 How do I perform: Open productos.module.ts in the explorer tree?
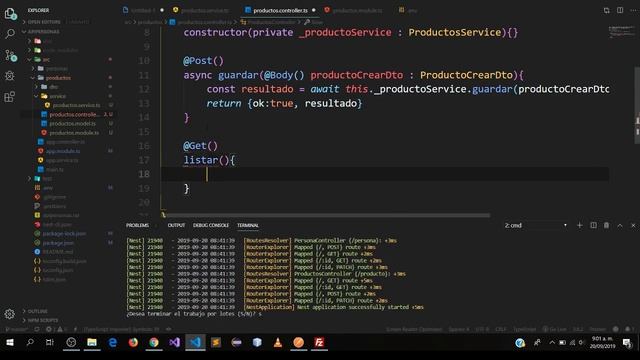[74, 133]
